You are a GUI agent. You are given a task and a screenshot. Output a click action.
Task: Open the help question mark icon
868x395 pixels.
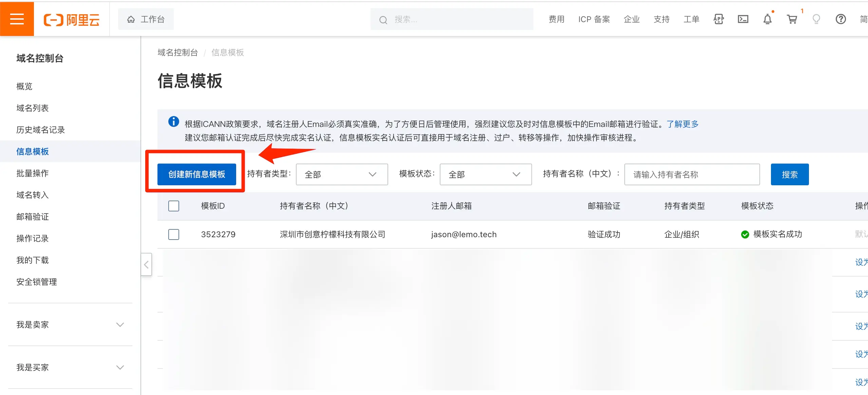pos(841,19)
